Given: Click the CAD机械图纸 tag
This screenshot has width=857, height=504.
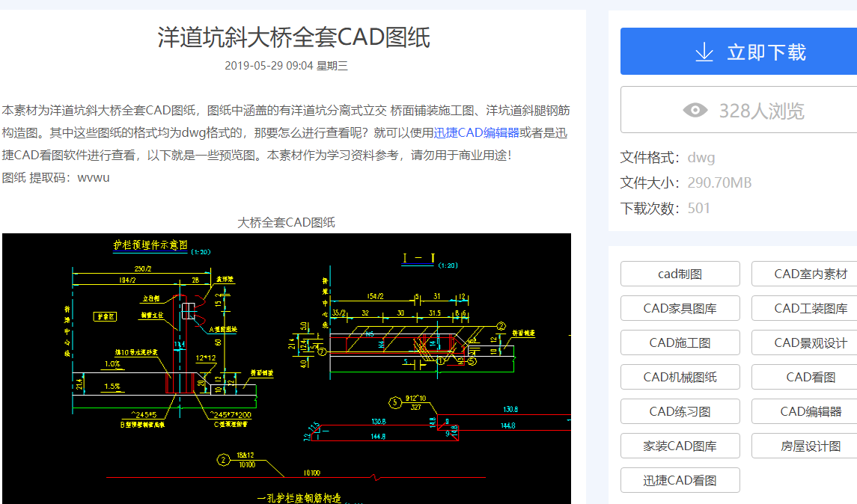Looking at the screenshot, I should [680, 377].
